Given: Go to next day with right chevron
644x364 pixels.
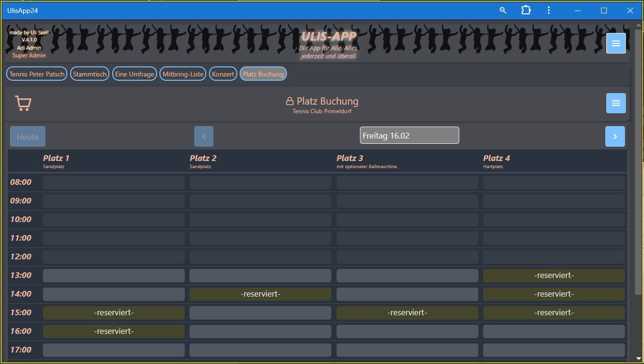Looking at the screenshot, I should (614, 137).
